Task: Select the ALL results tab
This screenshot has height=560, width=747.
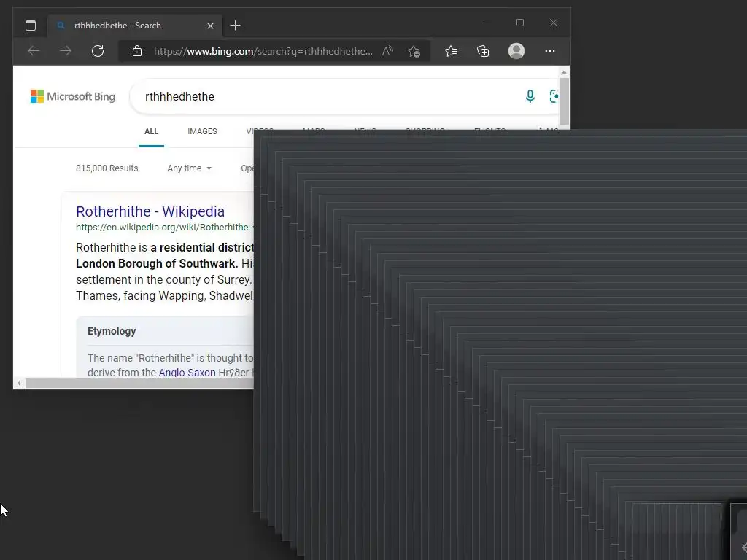Action: point(151,131)
